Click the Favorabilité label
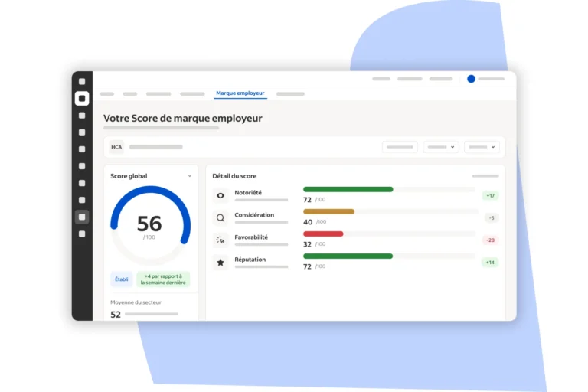Viewport: 588px width, 392px height. pos(251,237)
